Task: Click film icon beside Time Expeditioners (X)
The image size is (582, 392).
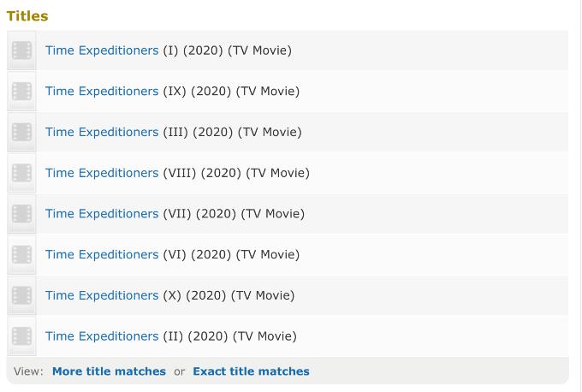Action: (x=22, y=296)
